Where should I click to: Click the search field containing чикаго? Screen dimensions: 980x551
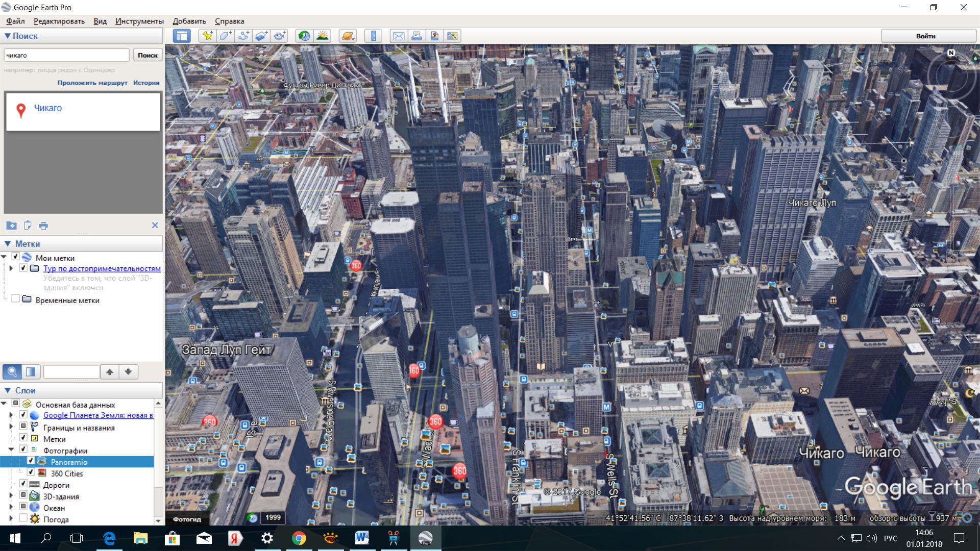pyautogui.click(x=66, y=55)
